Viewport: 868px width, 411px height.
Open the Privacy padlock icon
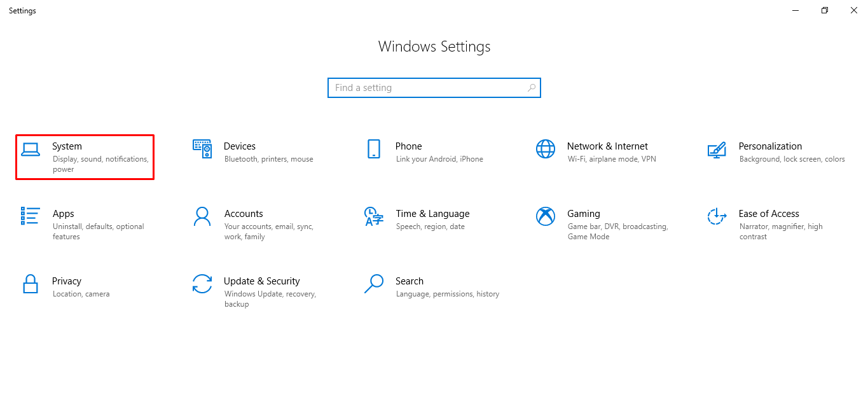(31, 283)
